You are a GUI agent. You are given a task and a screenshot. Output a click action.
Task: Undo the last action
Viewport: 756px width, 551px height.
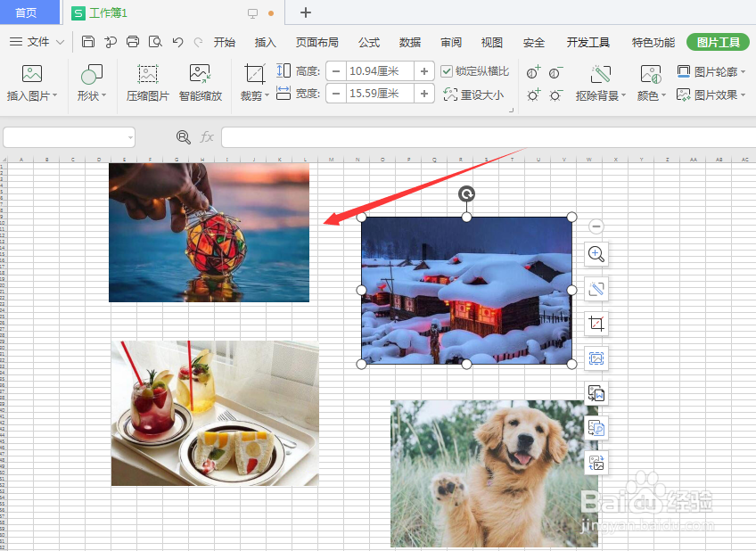pos(178,42)
